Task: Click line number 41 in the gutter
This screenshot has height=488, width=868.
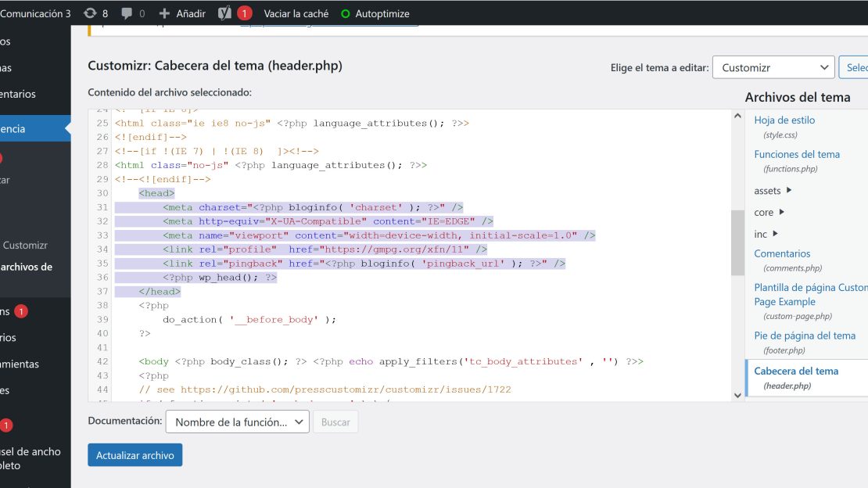Action: [x=102, y=348]
